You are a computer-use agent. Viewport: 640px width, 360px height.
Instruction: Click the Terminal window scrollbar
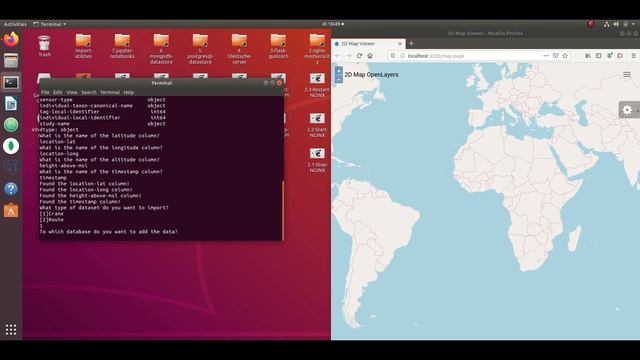tap(283, 211)
